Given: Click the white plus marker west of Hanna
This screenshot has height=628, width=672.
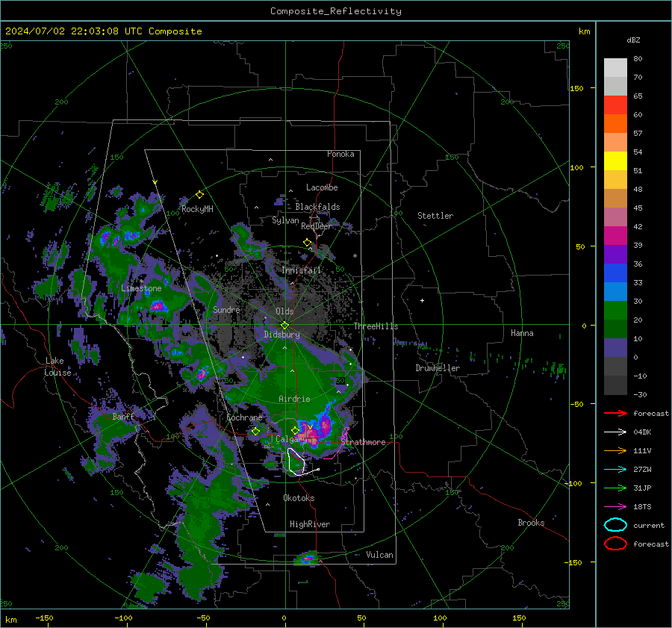Looking at the screenshot, I should point(422,300).
